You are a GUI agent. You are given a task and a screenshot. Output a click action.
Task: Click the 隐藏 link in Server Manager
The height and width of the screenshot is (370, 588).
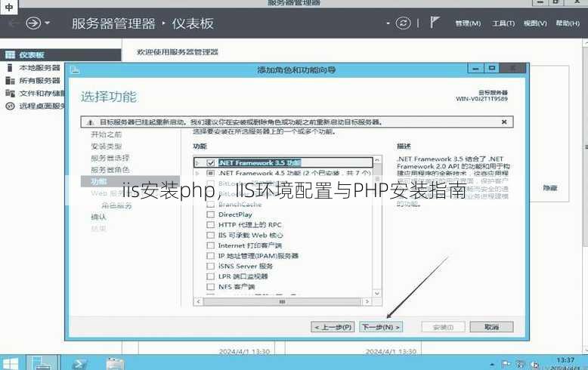point(549,188)
